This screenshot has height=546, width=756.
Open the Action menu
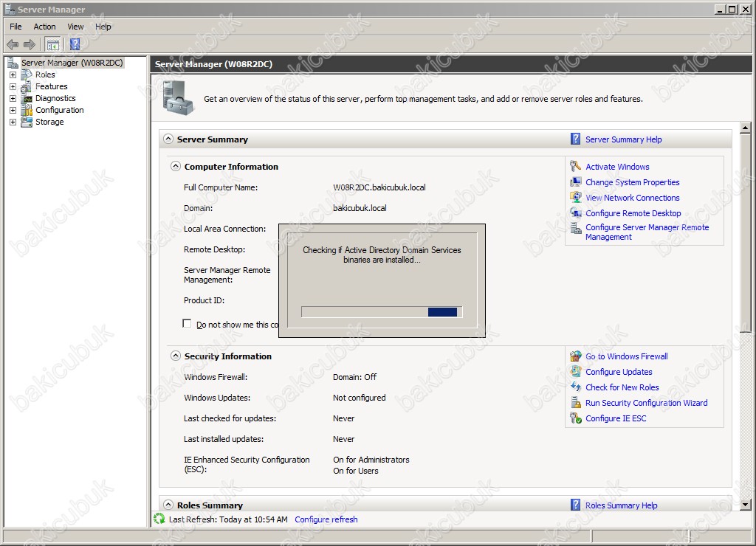click(x=44, y=27)
